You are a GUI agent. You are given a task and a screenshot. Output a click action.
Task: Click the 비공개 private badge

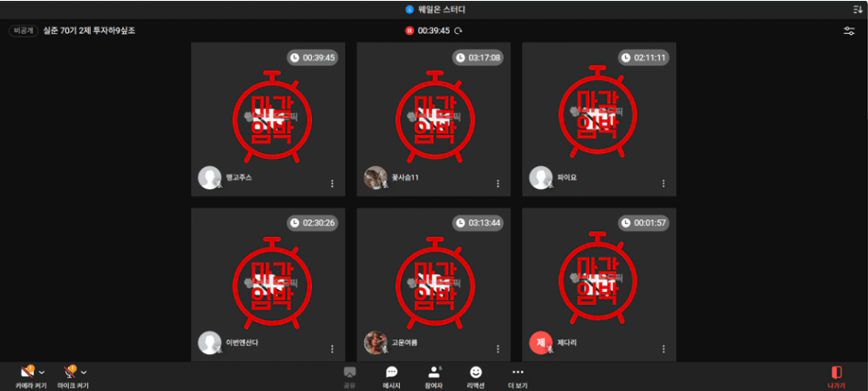[x=23, y=31]
